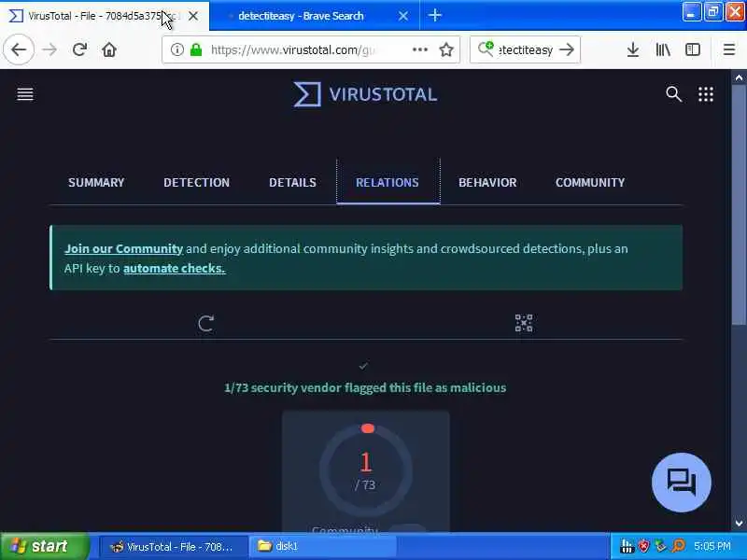Open VirusTotal search magnifier

(673, 94)
